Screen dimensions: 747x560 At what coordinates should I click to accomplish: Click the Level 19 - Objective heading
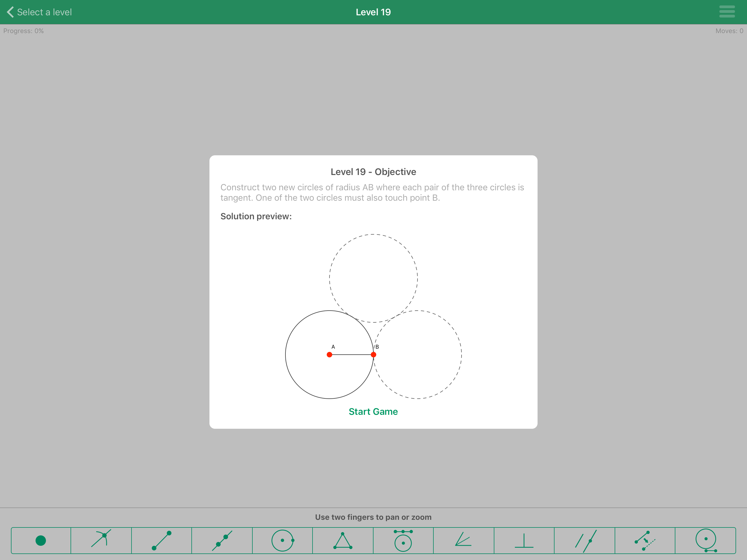(373, 171)
